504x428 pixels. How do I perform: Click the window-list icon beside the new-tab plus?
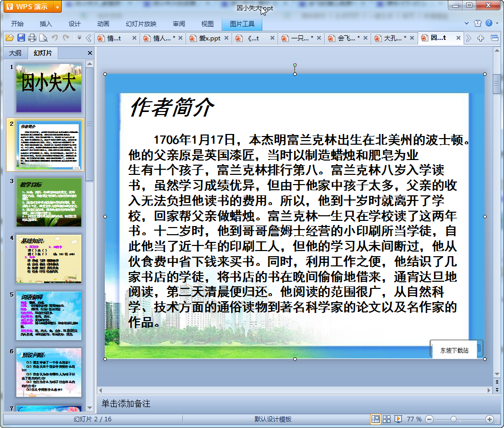click(x=494, y=38)
